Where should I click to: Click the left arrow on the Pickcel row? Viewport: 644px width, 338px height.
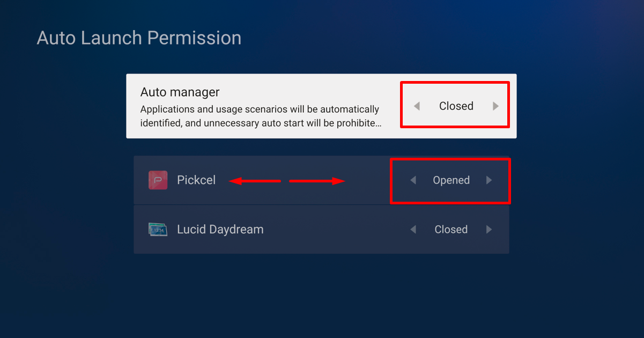[x=412, y=180]
